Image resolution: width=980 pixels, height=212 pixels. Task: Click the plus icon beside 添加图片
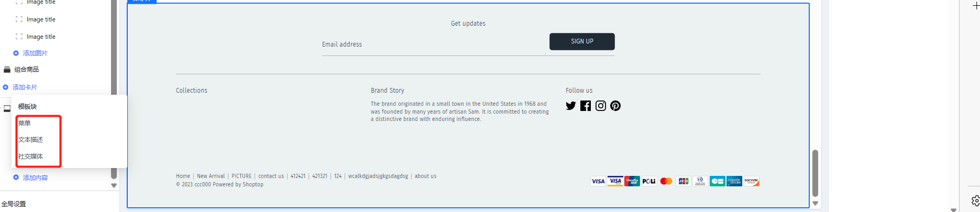(16, 53)
